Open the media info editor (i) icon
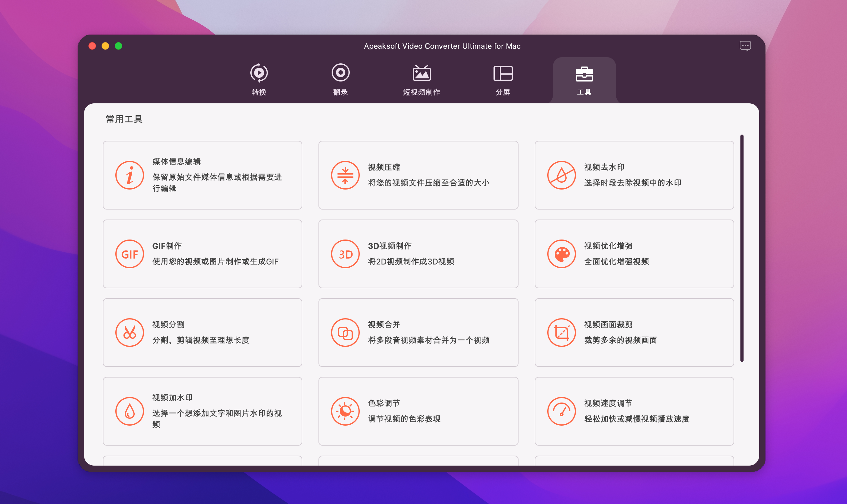Screen dimensions: 847x504 tap(129, 175)
